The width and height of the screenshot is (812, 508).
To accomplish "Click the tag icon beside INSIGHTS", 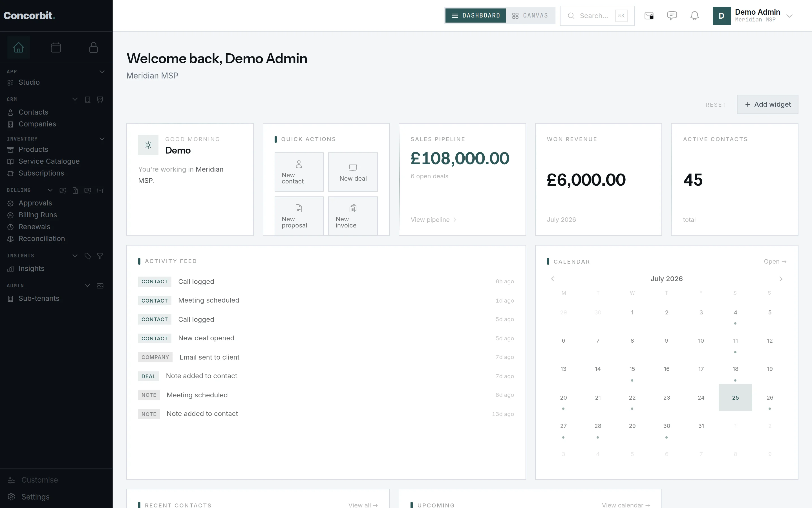I will [88, 256].
